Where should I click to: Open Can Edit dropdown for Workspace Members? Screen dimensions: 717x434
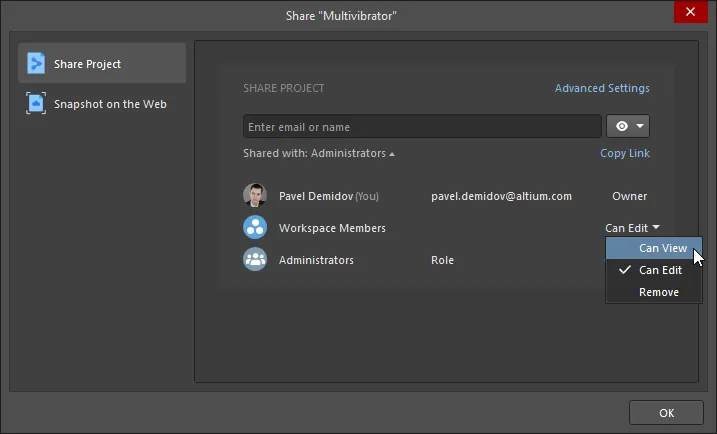pyautogui.click(x=632, y=228)
